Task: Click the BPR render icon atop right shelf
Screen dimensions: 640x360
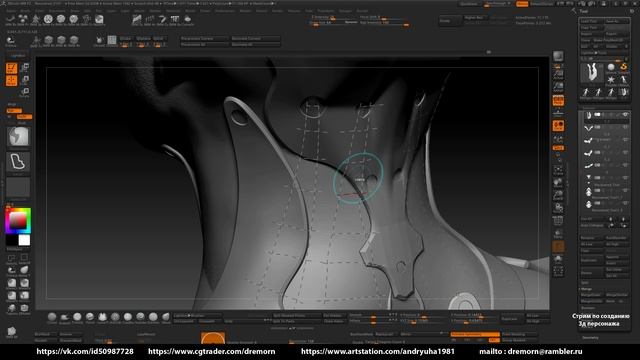Action: (558, 56)
